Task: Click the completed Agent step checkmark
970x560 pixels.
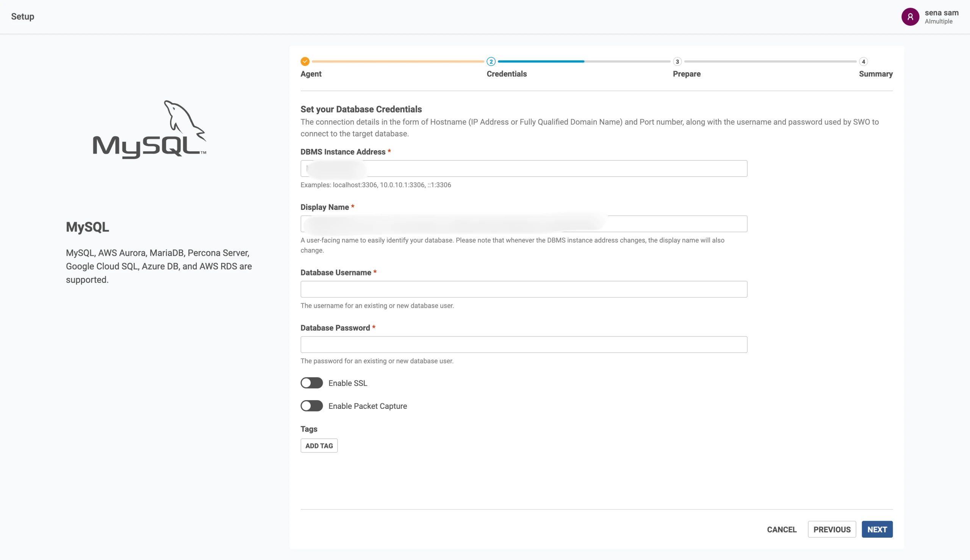Action: (305, 61)
